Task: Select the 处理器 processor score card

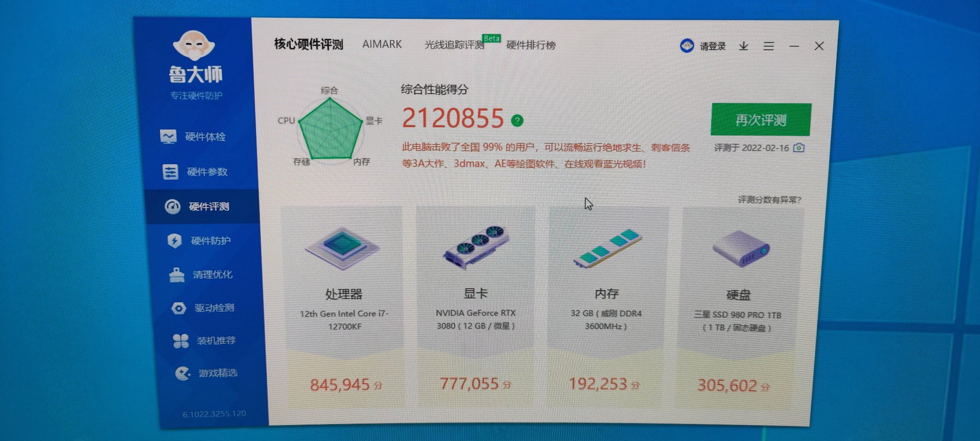Action: [x=344, y=307]
